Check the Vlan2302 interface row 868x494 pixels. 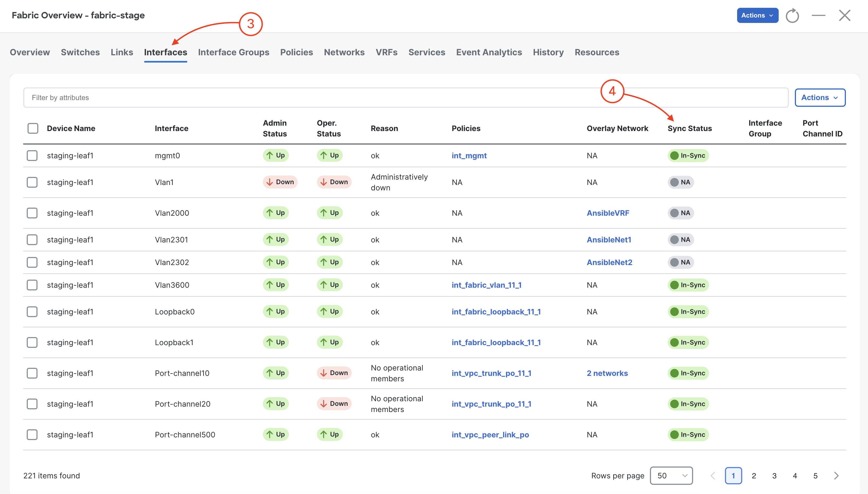pyautogui.click(x=32, y=263)
